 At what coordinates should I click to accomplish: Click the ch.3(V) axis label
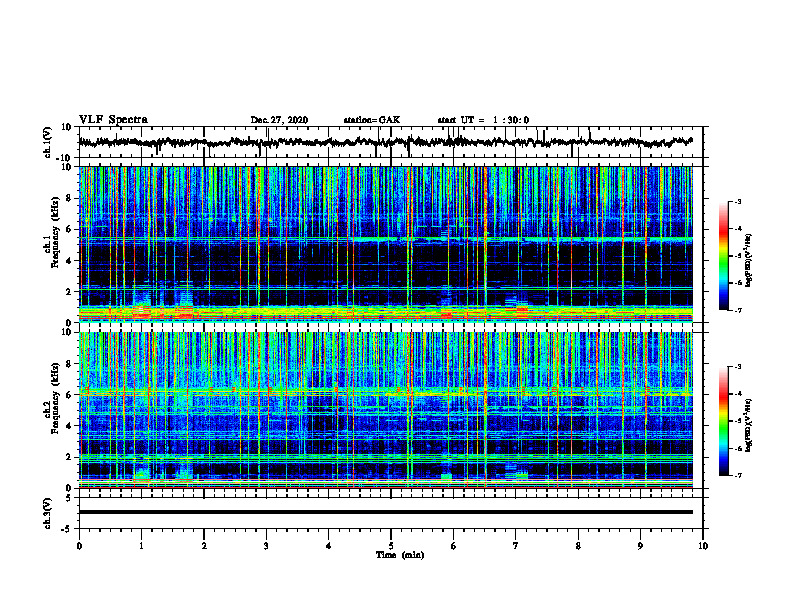coord(48,513)
